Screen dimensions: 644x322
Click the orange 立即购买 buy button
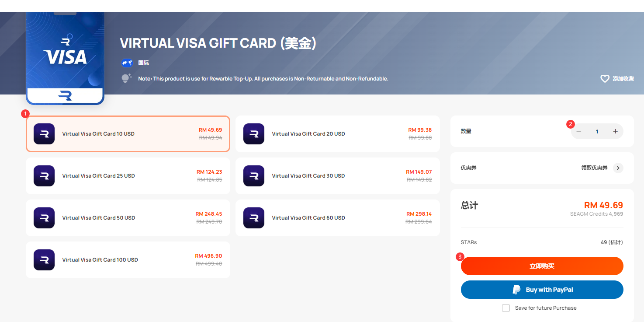click(x=542, y=266)
